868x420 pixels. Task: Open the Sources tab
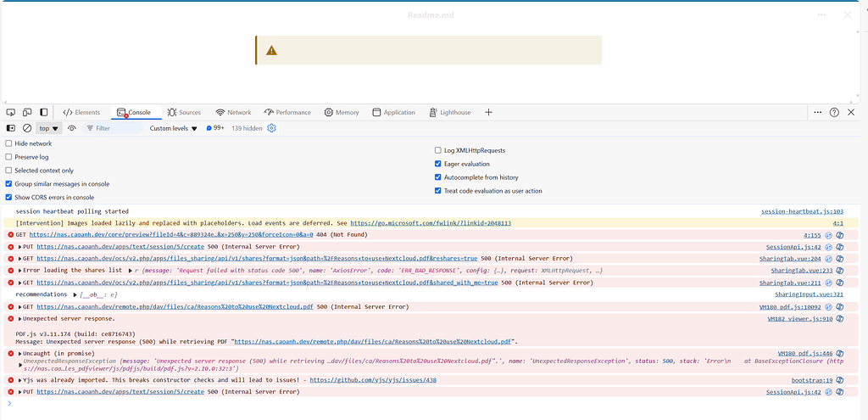pos(184,112)
